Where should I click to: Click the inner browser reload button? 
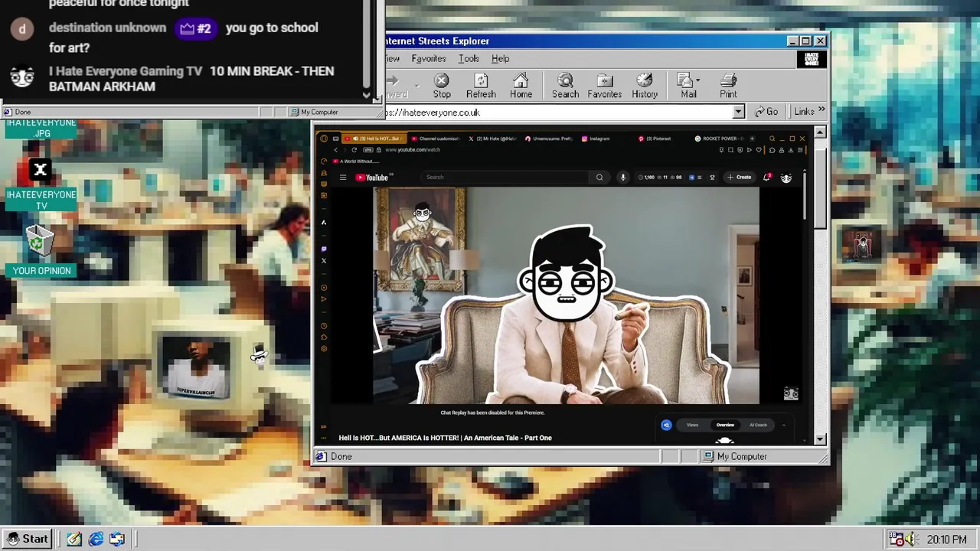point(354,150)
